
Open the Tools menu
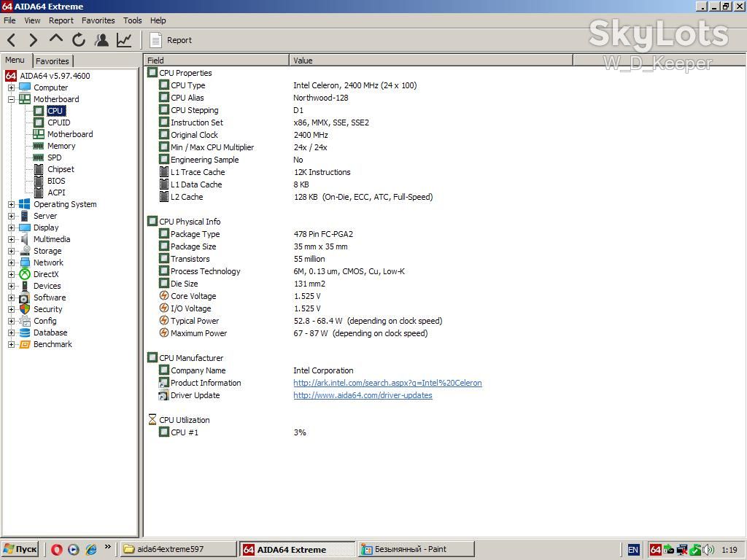coord(133,20)
